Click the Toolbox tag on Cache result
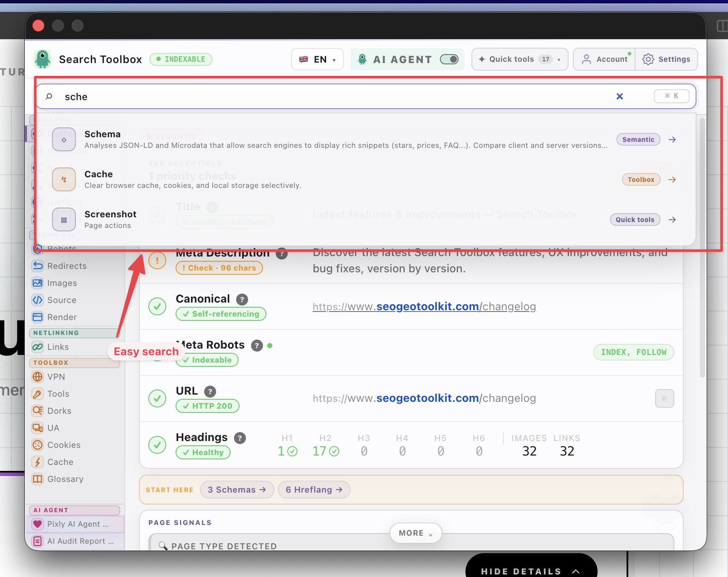 click(x=641, y=179)
